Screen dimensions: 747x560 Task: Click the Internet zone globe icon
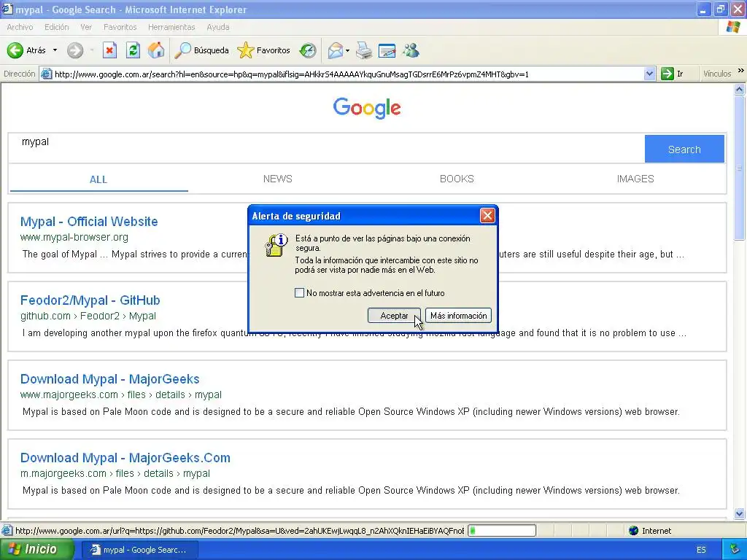pos(633,531)
